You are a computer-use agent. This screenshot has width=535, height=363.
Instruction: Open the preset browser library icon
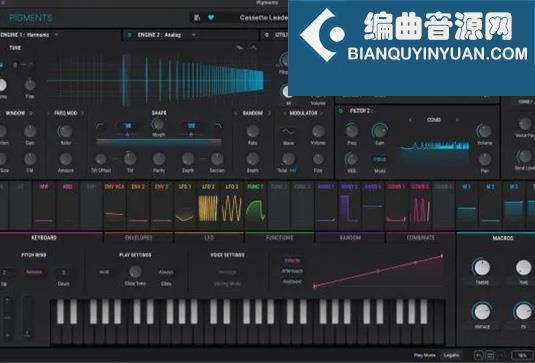[197, 17]
